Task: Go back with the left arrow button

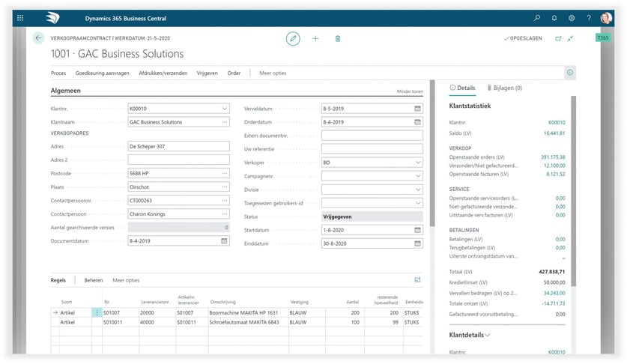Action: coord(38,38)
